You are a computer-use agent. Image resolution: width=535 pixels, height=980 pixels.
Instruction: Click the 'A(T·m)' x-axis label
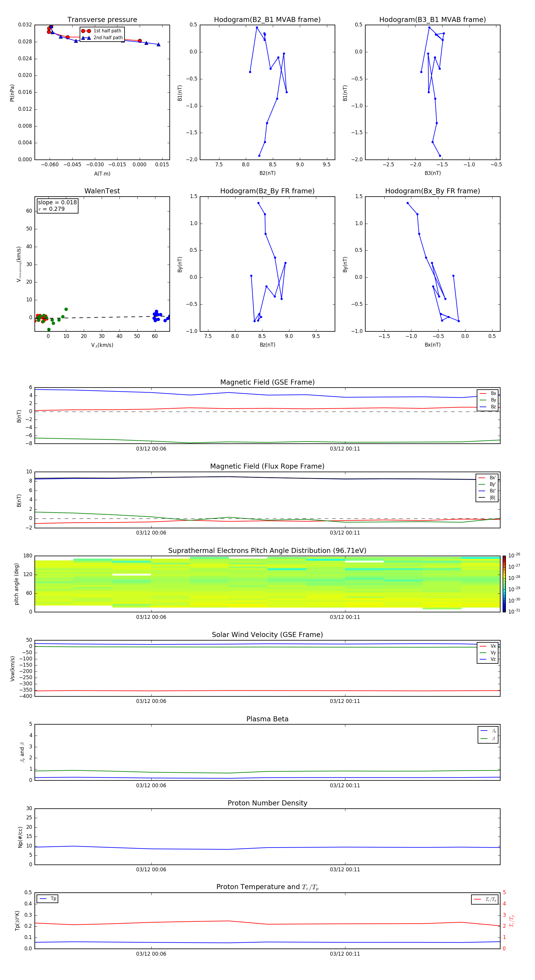tap(102, 173)
